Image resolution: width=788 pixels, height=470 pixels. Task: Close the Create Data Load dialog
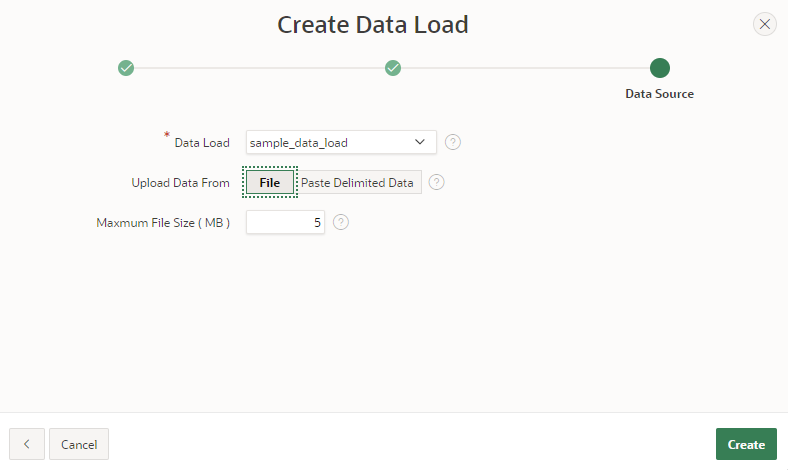click(x=764, y=24)
